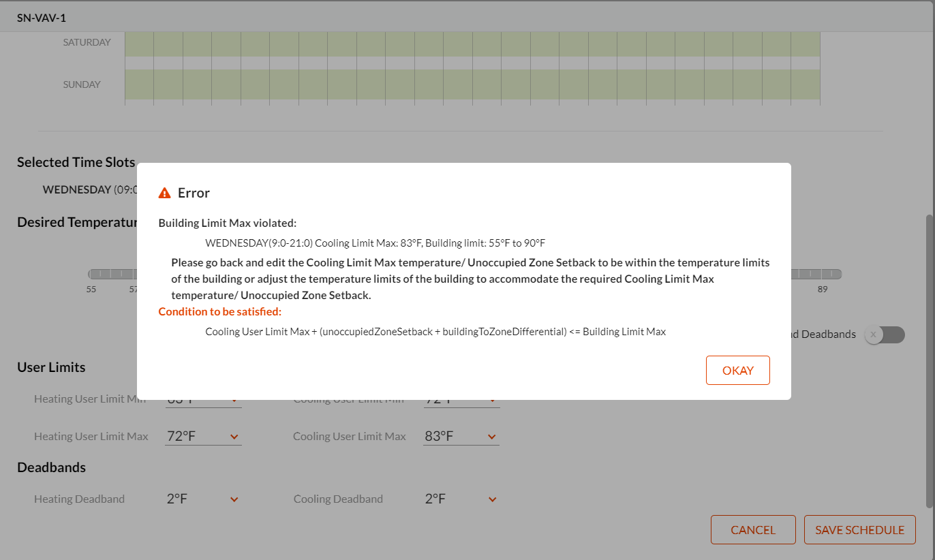935x560 pixels.
Task: Click the Saturday schedule row
Action: click(x=472, y=43)
